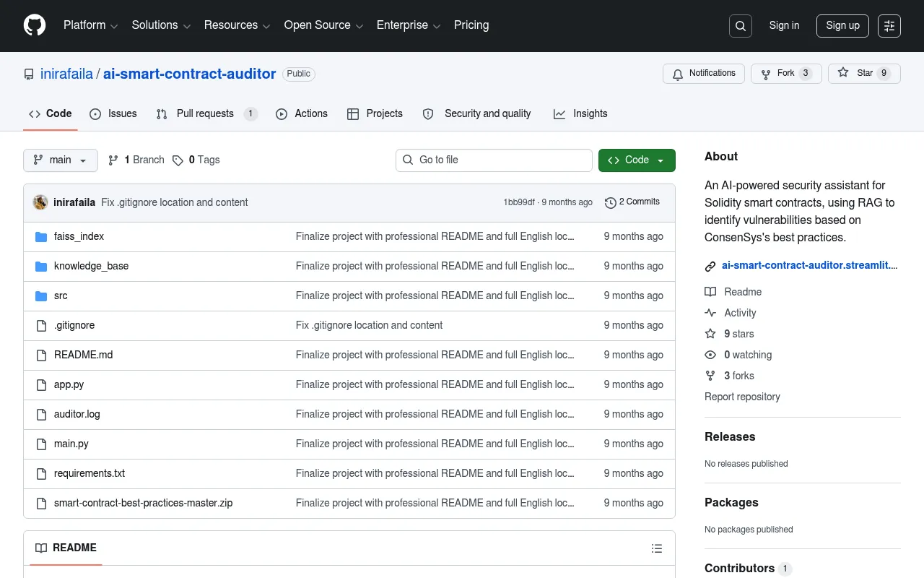
Task: Open the inirafaila owner link
Action: tap(66, 74)
